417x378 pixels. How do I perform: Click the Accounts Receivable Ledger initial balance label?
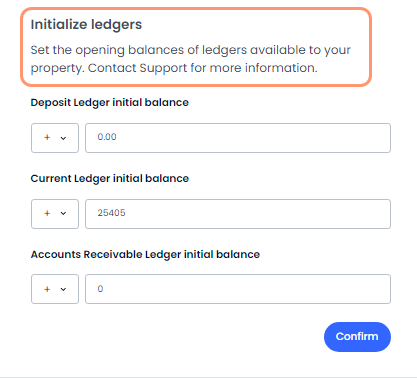click(x=145, y=255)
